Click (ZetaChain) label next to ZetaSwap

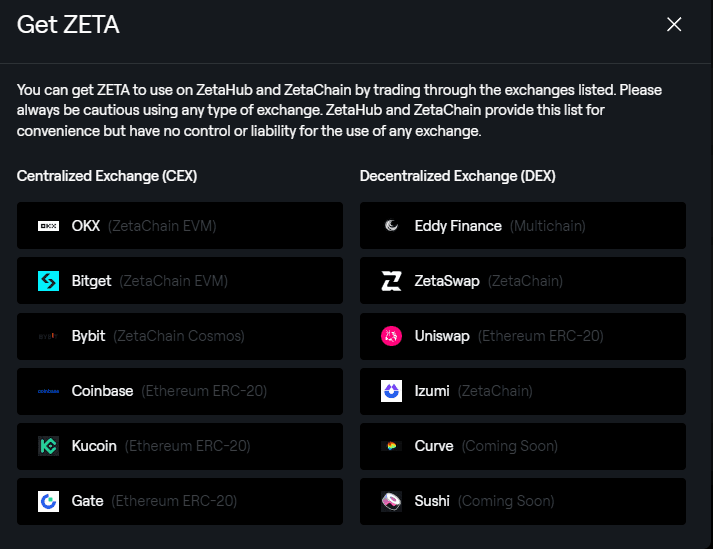click(x=526, y=281)
